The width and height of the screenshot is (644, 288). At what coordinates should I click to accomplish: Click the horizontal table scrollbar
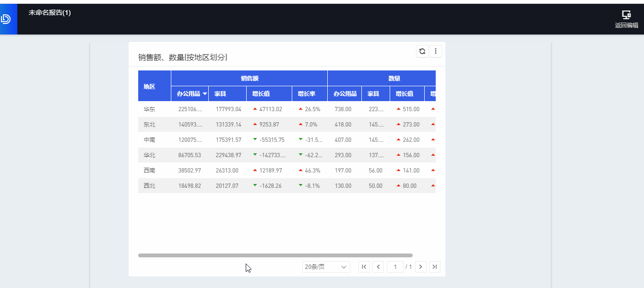pyautogui.click(x=275, y=255)
